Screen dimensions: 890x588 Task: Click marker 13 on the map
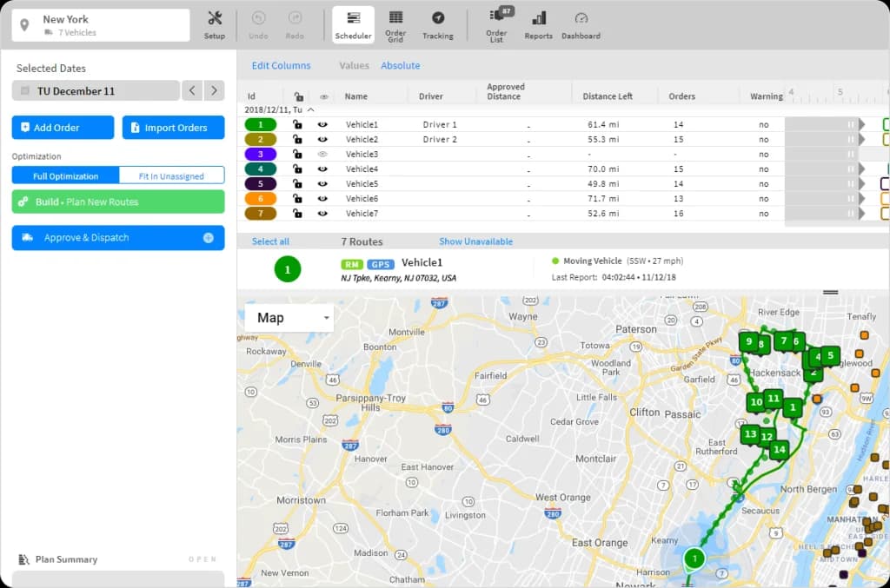[750, 433]
